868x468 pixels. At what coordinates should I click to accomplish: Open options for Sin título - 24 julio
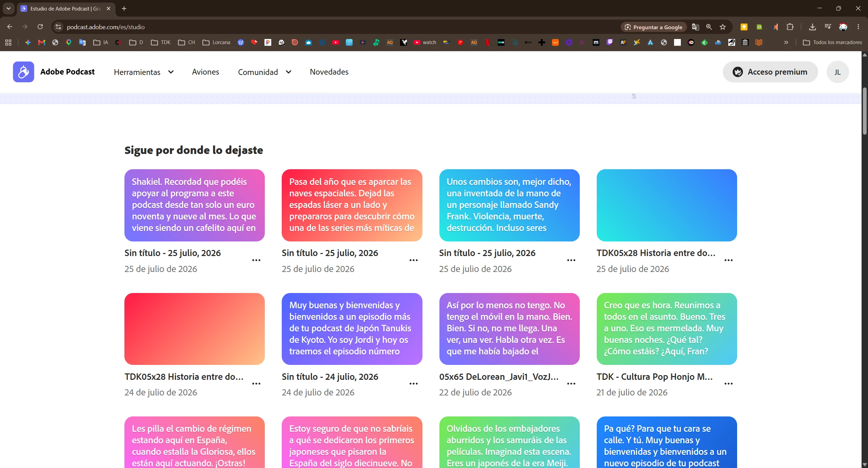[x=414, y=384]
